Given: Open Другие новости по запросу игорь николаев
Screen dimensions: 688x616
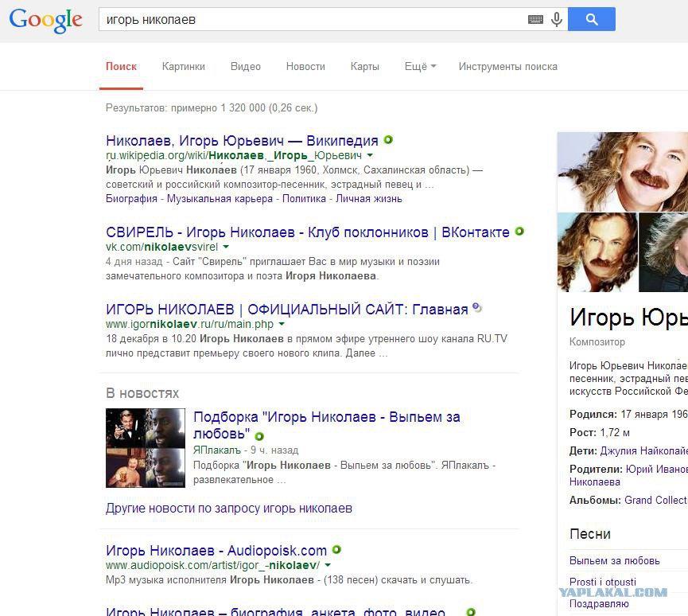Looking at the screenshot, I should (228, 509).
